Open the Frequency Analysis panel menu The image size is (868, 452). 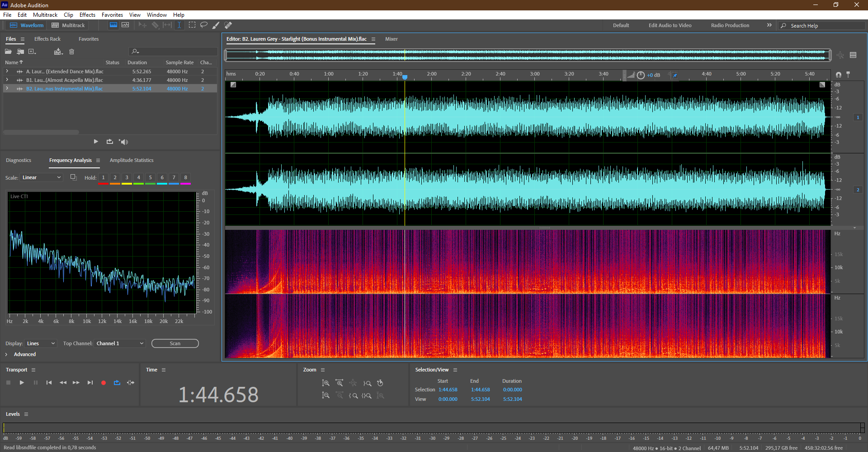(x=98, y=161)
